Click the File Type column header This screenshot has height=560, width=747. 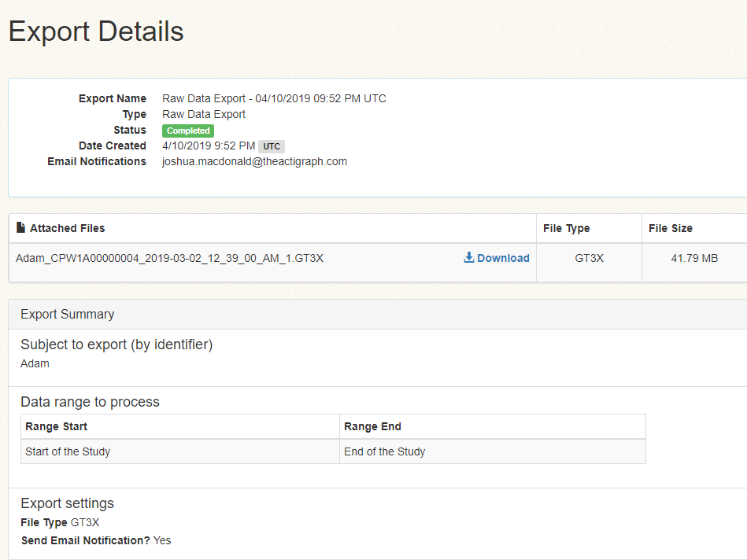click(566, 228)
